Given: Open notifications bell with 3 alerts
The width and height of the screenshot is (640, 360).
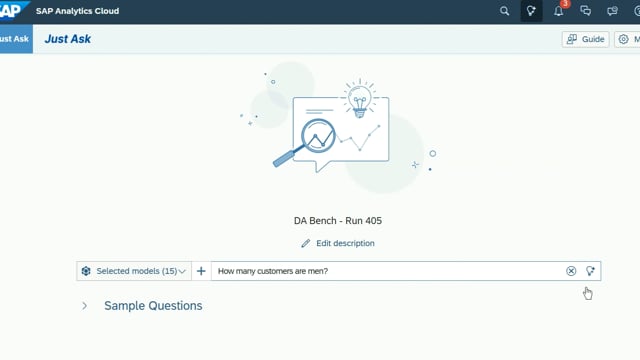Looking at the screenshot, I should pyautogui.click(x=559, y=11).
